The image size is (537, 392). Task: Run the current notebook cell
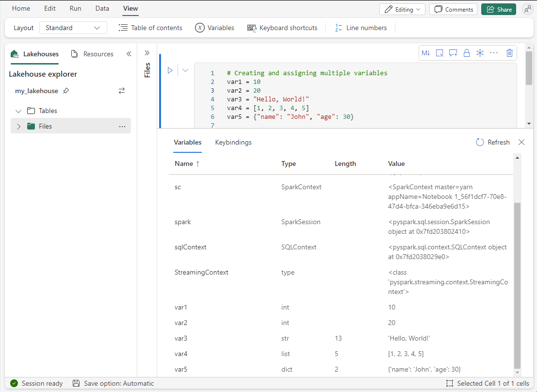[170, 70]
